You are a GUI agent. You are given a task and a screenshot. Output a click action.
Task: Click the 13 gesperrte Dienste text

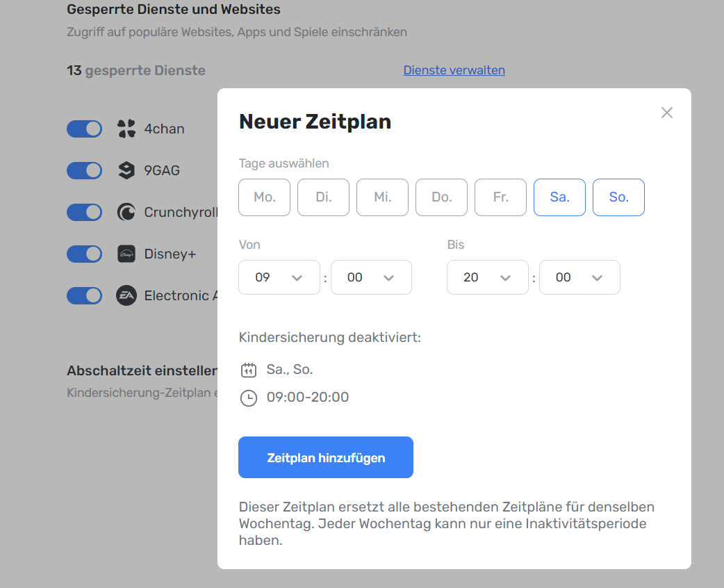click(x=136, y=70)
